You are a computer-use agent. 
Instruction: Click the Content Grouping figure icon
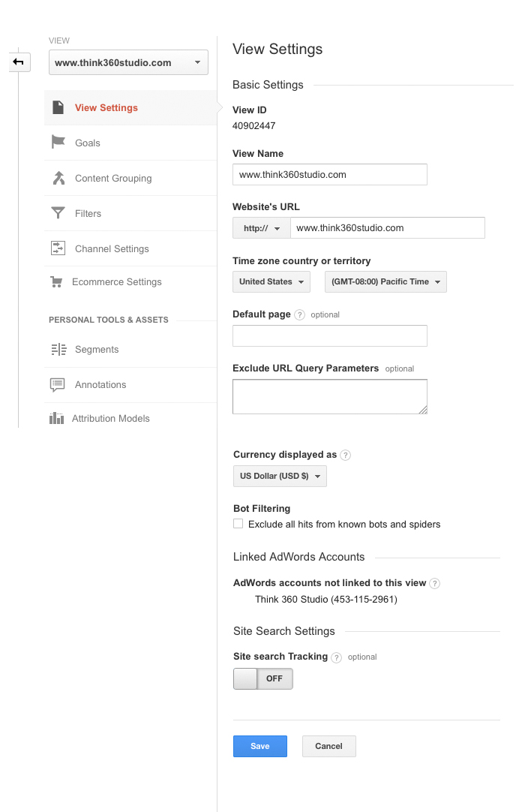pos(58,178)
